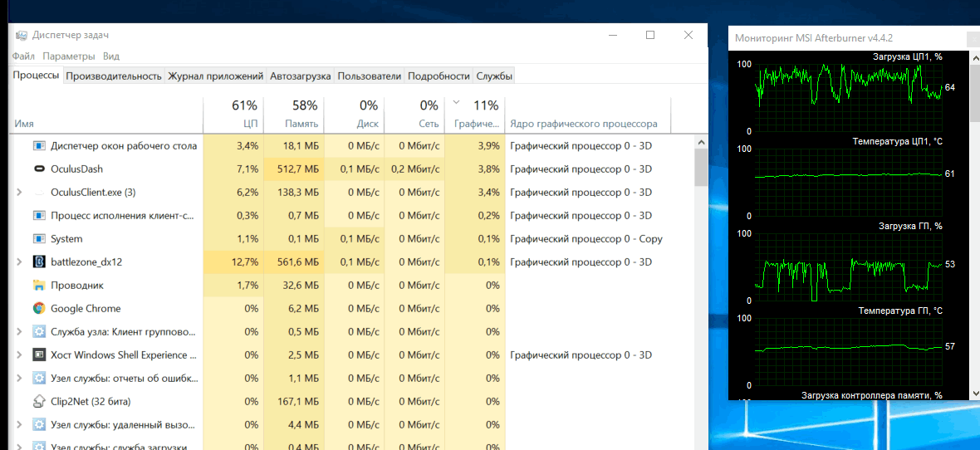The image size is (980, 450).
Task: Click the Температура ГП graph in Afterburner
Action: pos(849,350)
